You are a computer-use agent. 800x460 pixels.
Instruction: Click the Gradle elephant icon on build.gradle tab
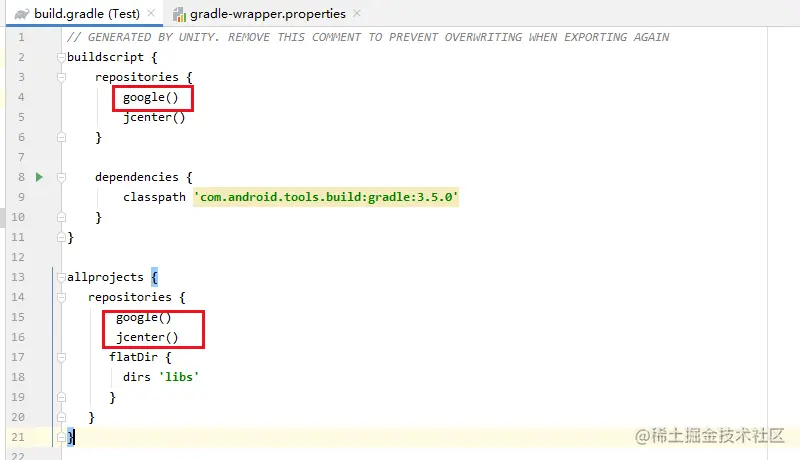tap(22, 14)
